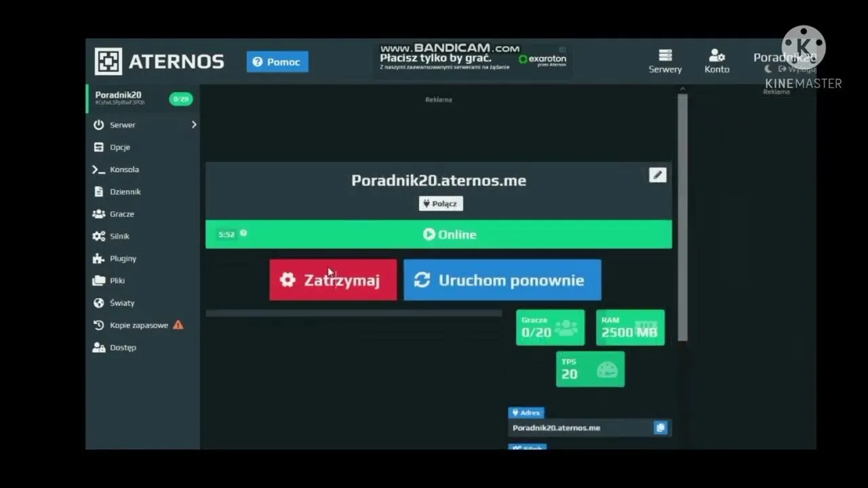
Task: Edit server address with pencil icon
Action: 657,175
